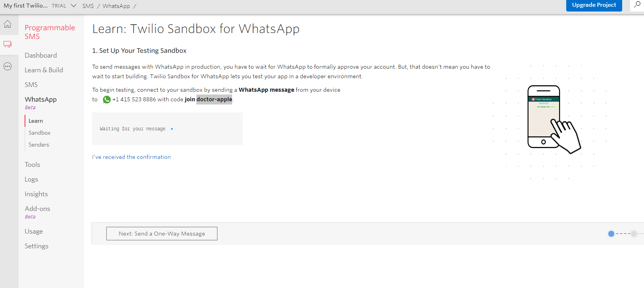Select the Learn sub-item
The image size is (644, 288).
tap(36, 121)
